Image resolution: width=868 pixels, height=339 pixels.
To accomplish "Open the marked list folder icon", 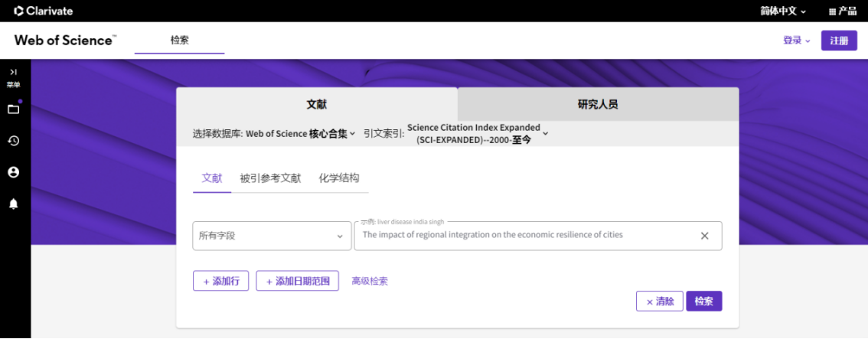I will 14,109.
